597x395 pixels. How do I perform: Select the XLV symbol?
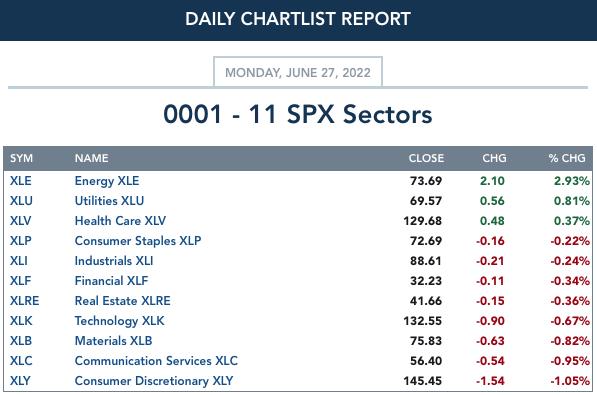[x=21, y=221]
